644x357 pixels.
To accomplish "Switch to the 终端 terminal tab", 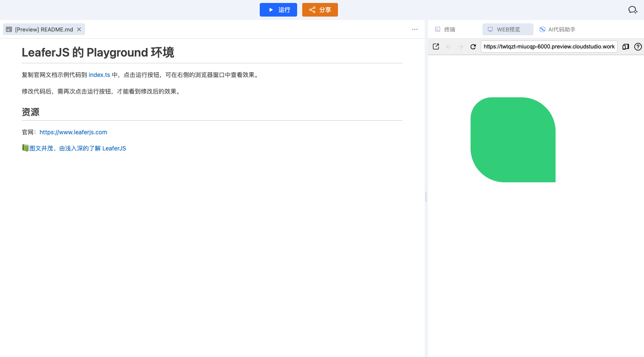I will click(x=445, y=29).
